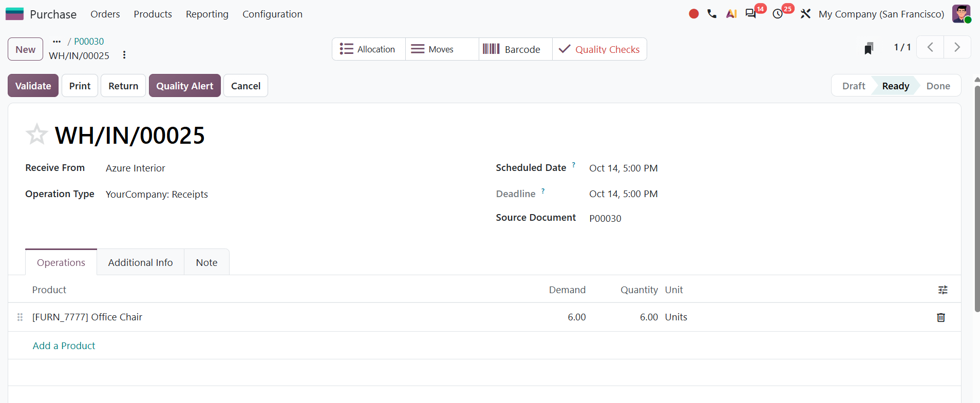Open the Products menu

[153, 14]
